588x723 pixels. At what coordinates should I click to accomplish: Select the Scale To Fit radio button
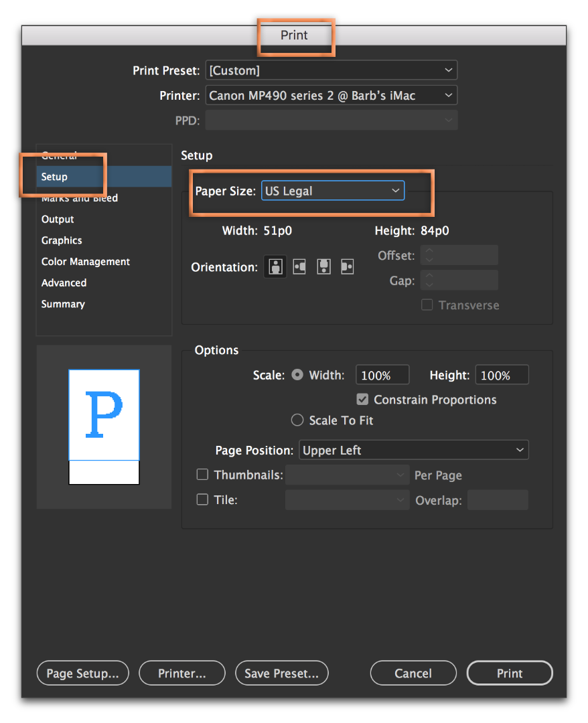click(297, 420)
